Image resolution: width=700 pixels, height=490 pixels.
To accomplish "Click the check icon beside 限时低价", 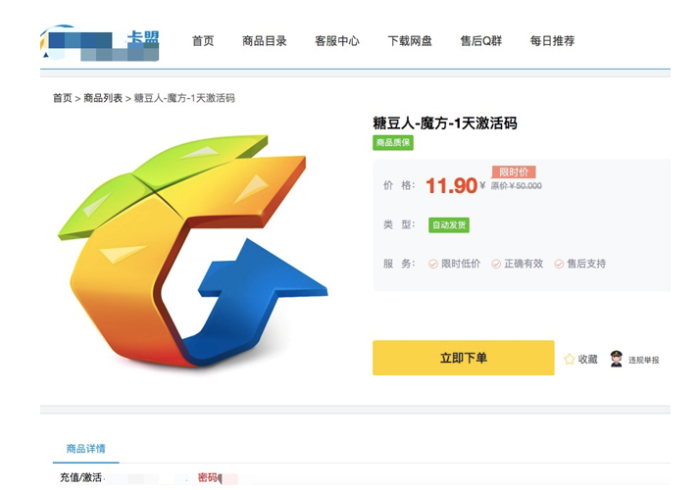I will pyautogui.click(x=433, y=264).
